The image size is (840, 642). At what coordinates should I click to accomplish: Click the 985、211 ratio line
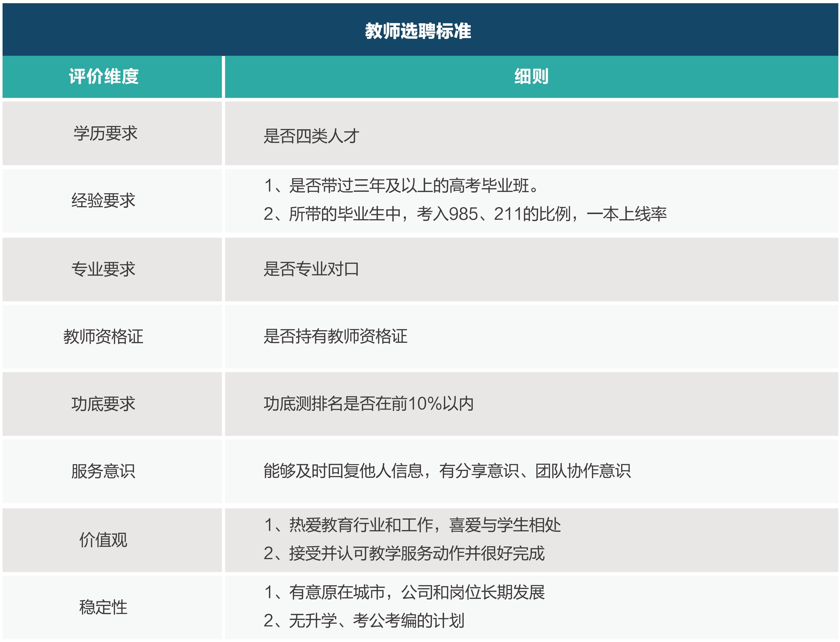click(x=465, y=214)
